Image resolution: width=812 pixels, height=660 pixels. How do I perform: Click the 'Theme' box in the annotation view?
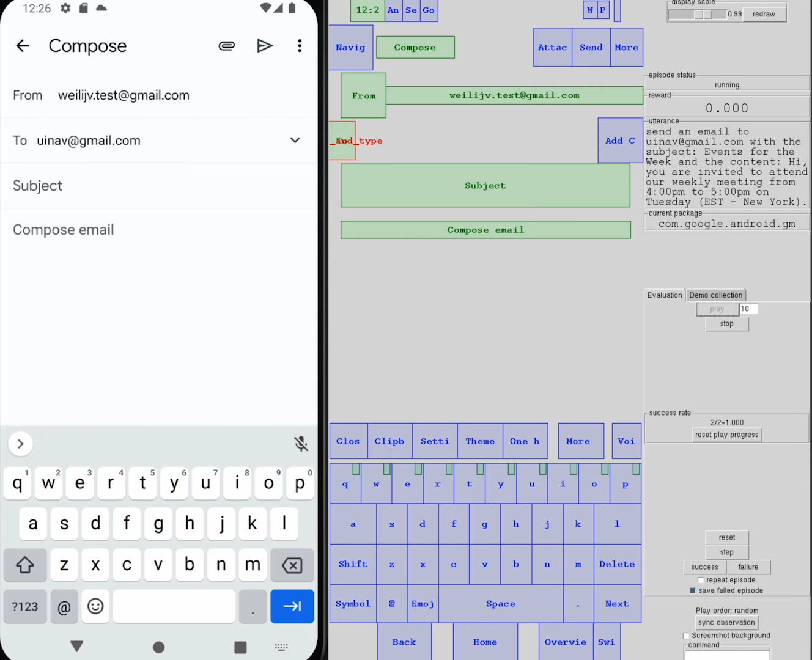[x=480, y=441]
